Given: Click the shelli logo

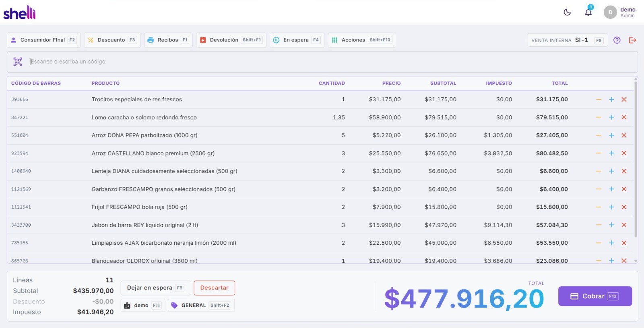Looking at the screenshot, I should pyautogui.click(x=19, y=12).
